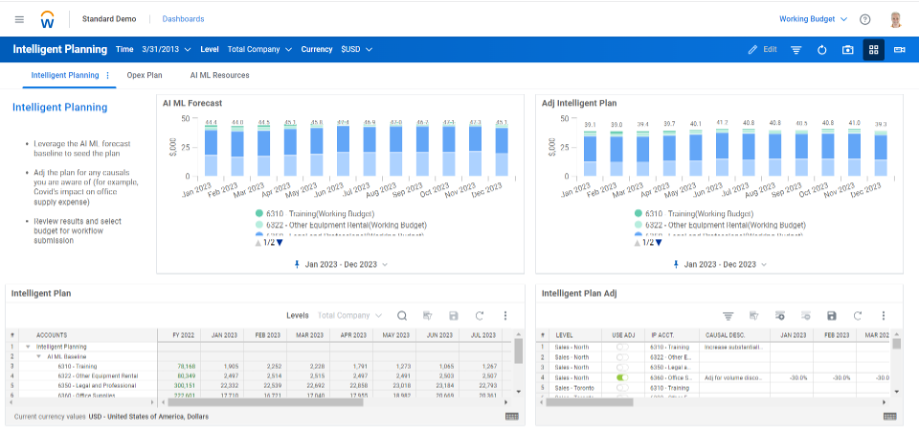Open the AI ML Resources tab
Viewport: 920px width, 436px height.
(x=219, y=75)
